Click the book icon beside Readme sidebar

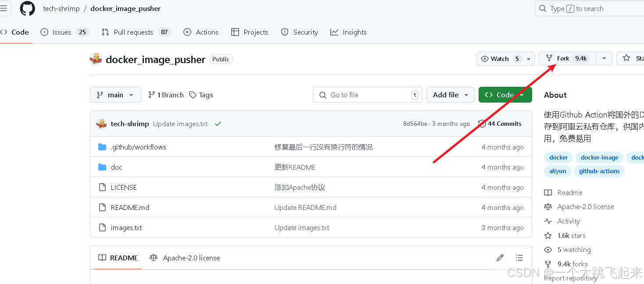548,193
